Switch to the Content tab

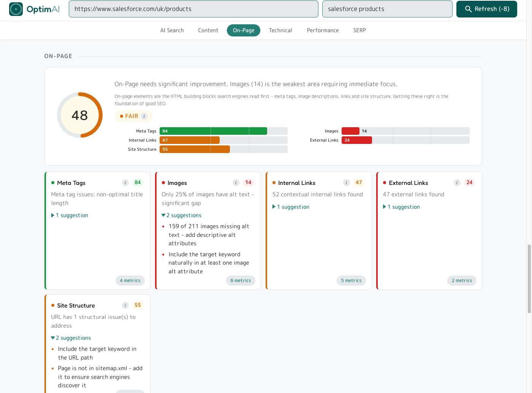coord(208,30)
